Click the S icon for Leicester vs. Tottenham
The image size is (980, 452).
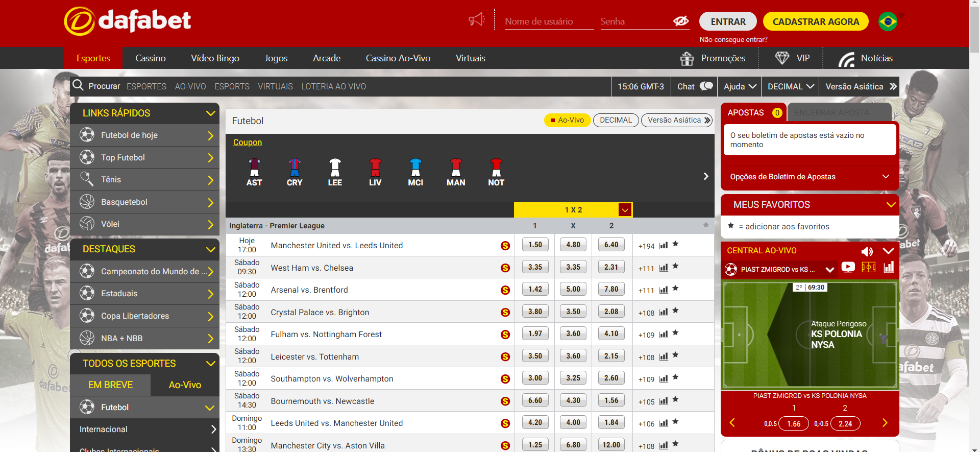(505, 357)
